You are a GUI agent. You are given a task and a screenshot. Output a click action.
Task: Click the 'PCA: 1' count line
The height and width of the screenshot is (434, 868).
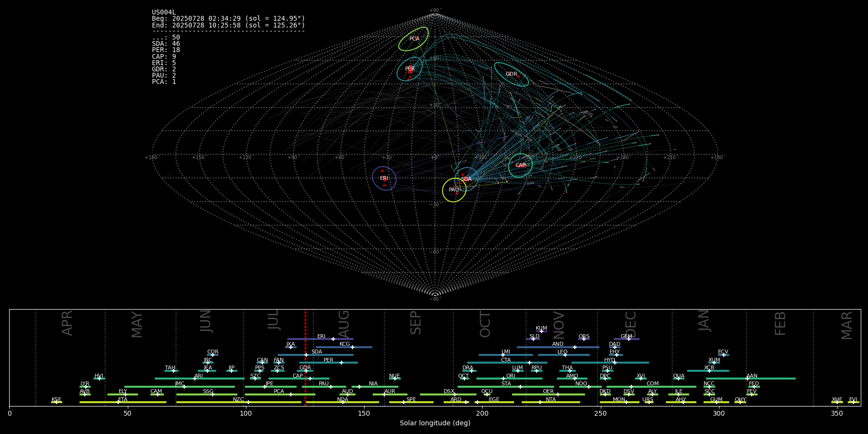[164, 82]
